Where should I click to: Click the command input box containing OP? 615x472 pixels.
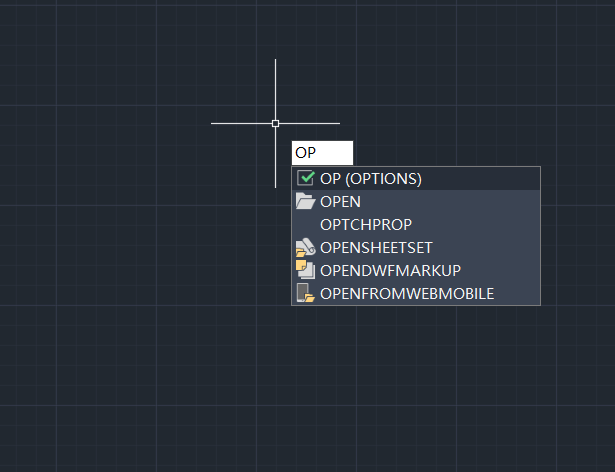(322, 153)
